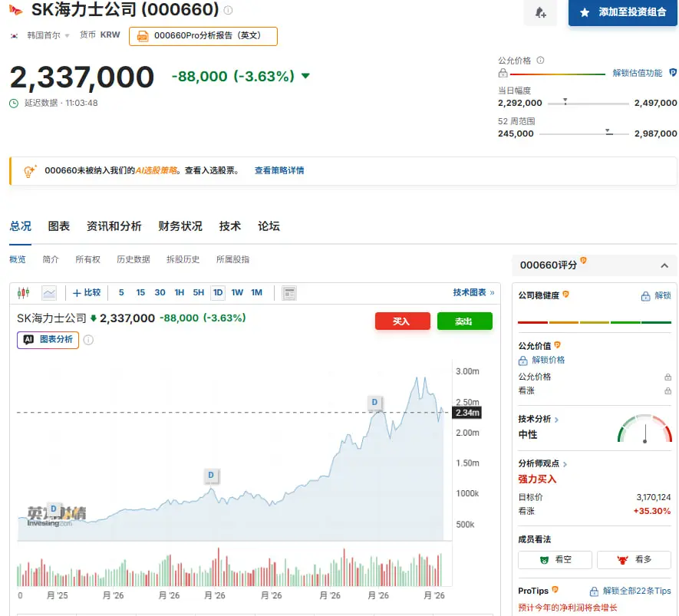
Task: Open the 技术图表 link
Action: (473, 292)
